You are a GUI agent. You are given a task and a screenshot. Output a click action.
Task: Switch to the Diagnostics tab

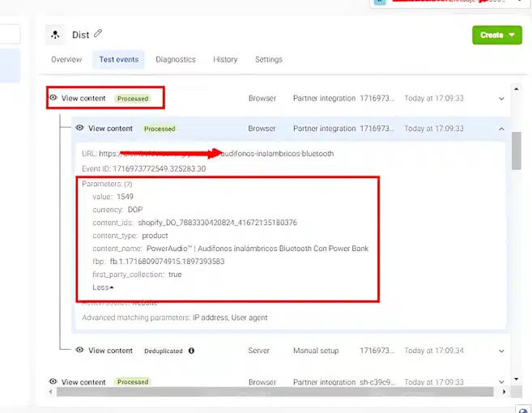176,60
